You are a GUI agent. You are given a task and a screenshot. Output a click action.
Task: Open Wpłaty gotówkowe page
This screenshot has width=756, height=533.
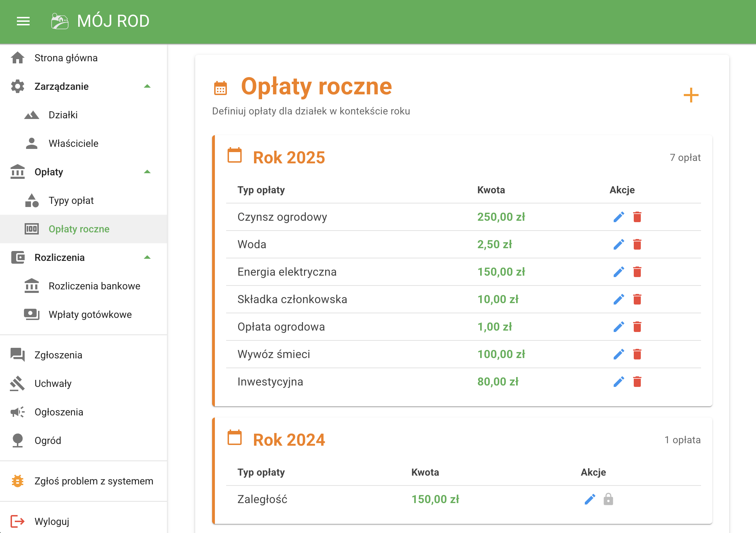pyautogui.click(x=90, y=314)
